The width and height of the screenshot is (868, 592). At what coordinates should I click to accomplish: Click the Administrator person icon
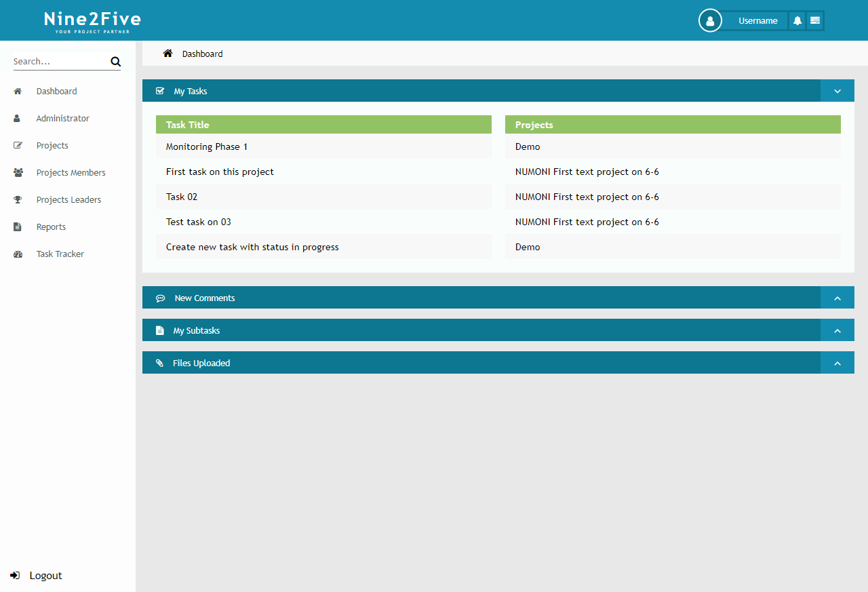point(17,118)
